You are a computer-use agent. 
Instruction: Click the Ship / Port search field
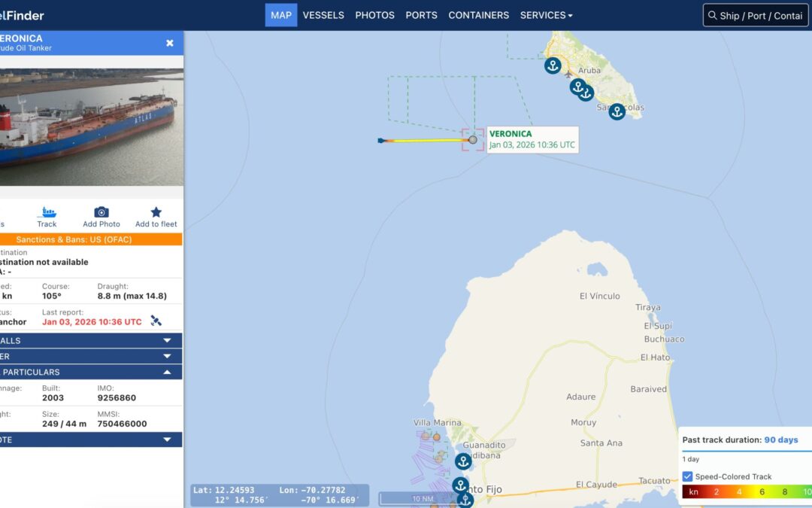[x=757, y=15]
